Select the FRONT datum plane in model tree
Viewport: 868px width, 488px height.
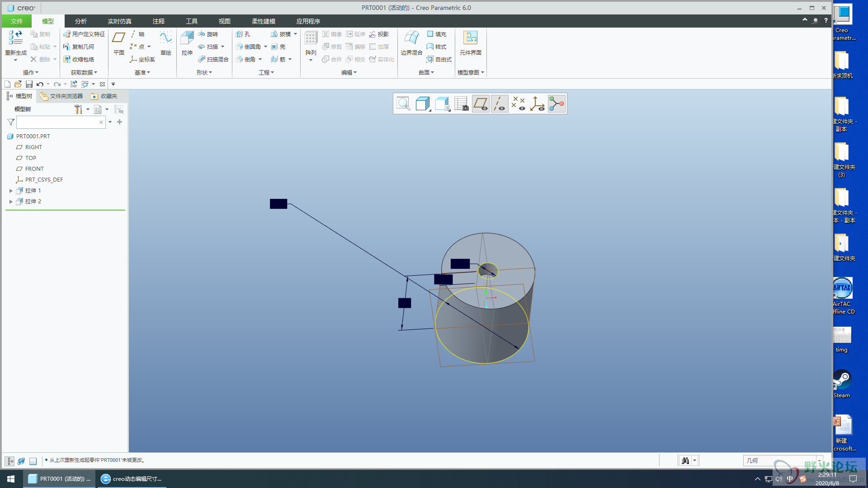[34, 169]
